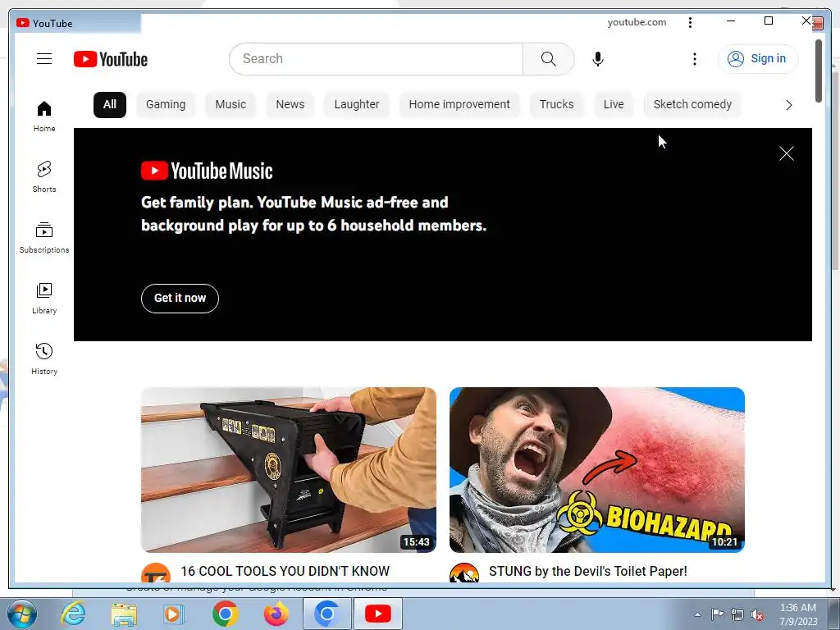Open Firefox from taskbar
This screenshot has height=630, width=840.
point(276,614)
